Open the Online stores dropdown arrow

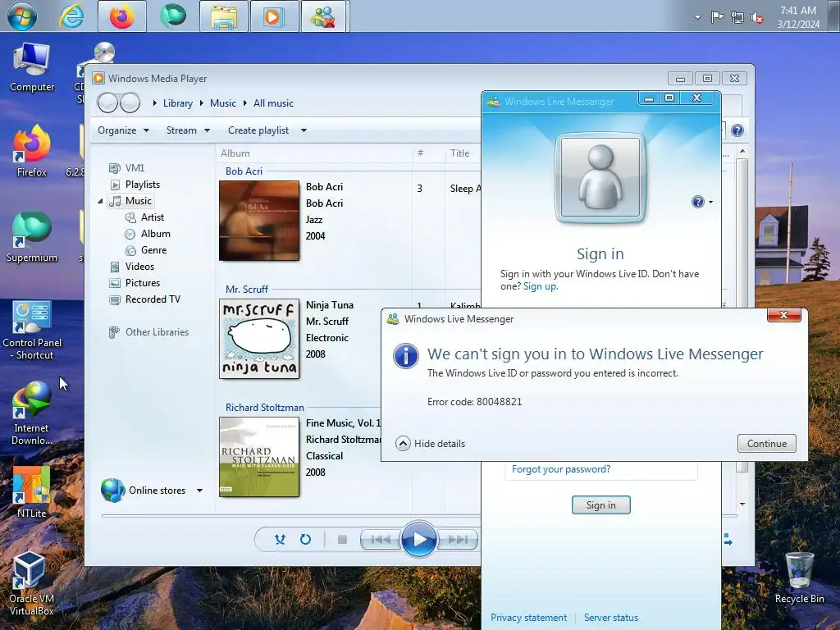[199, 491]
